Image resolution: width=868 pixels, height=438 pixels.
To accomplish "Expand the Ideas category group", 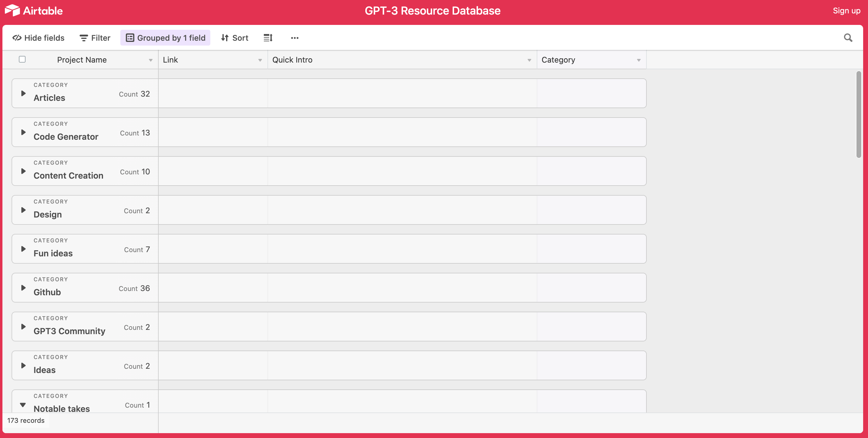I will coord(23,366).
